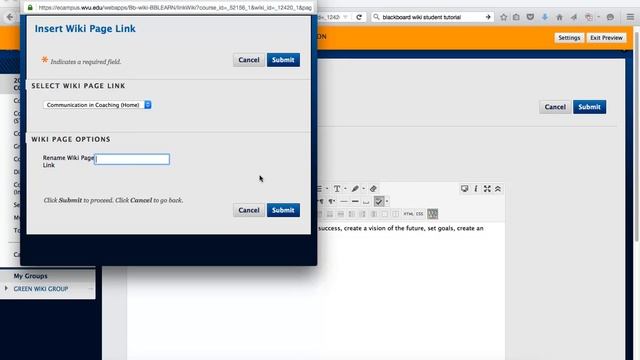
Task: Click the My Groups heading
Action: pos(31,276)
